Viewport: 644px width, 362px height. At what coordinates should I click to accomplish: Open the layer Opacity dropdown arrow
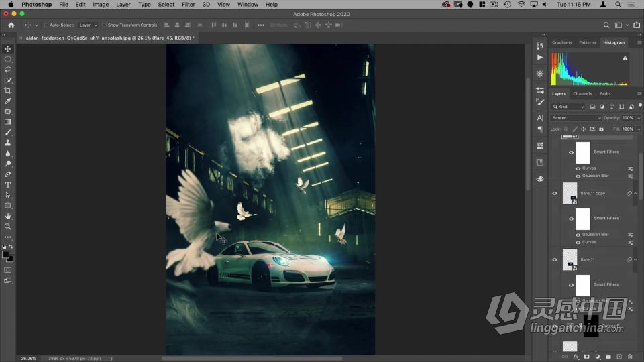pyautogui.click(x=639, y=118)
